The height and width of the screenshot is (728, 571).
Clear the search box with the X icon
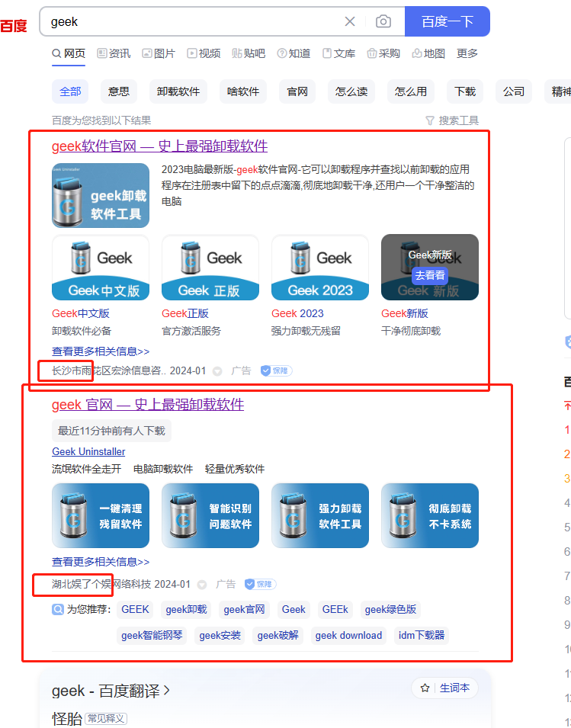pos(350,21)
